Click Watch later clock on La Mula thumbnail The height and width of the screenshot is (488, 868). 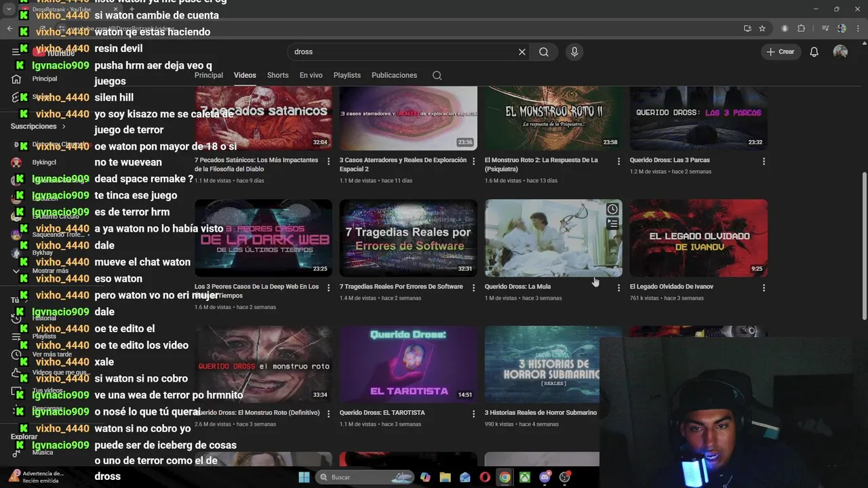pos(612,209)
